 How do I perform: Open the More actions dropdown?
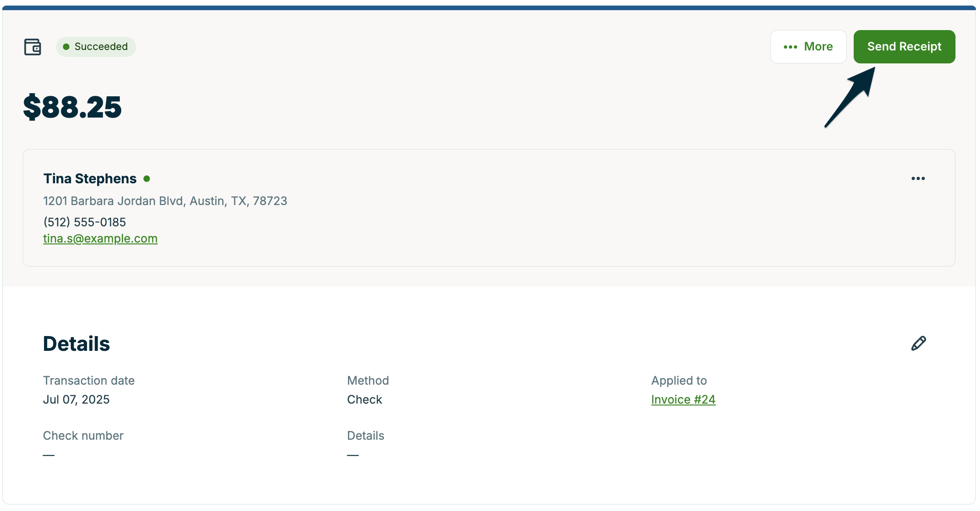coord(808,47)
